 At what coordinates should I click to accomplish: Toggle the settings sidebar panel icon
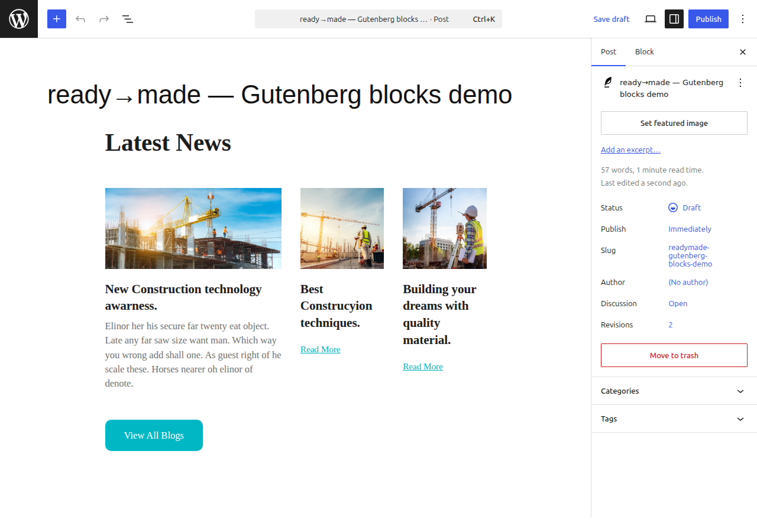[x=674, y=19]
